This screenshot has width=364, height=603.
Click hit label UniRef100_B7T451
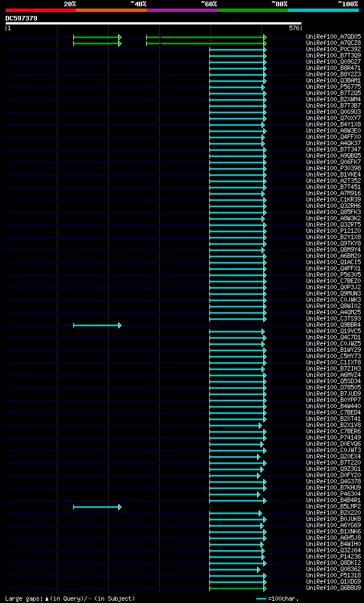(333, 187)
